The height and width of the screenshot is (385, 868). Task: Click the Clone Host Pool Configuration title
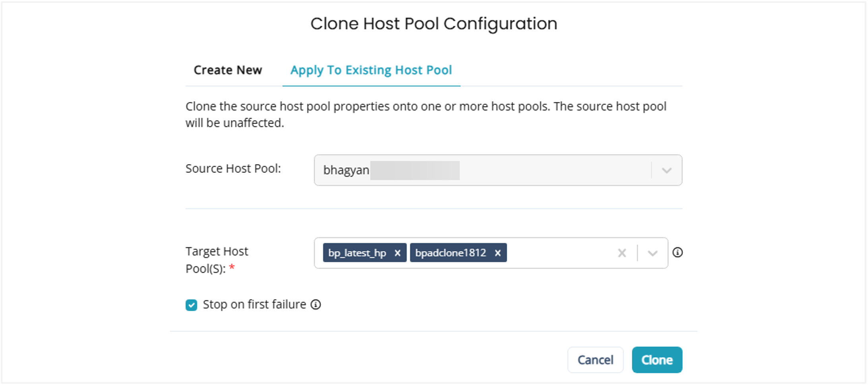pyautogui.click(x=434, y=24)
